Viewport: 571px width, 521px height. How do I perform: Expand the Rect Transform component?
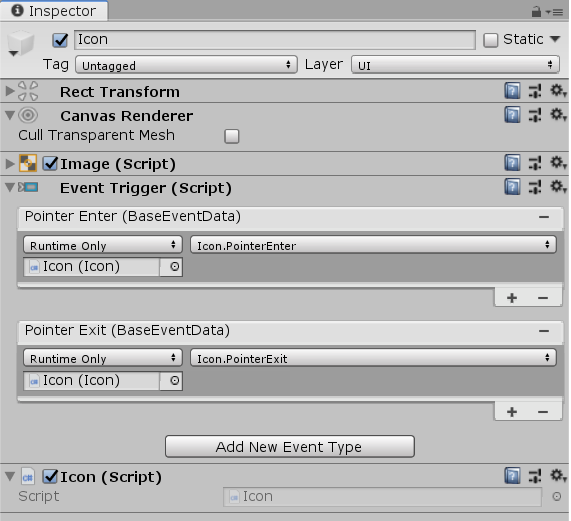[x=10, y=91]
